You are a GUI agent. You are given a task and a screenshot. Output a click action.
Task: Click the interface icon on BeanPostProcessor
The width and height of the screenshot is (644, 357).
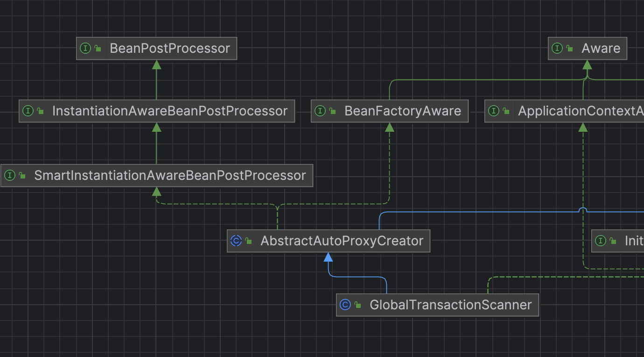pyautogui.click(x=85, y=48)
